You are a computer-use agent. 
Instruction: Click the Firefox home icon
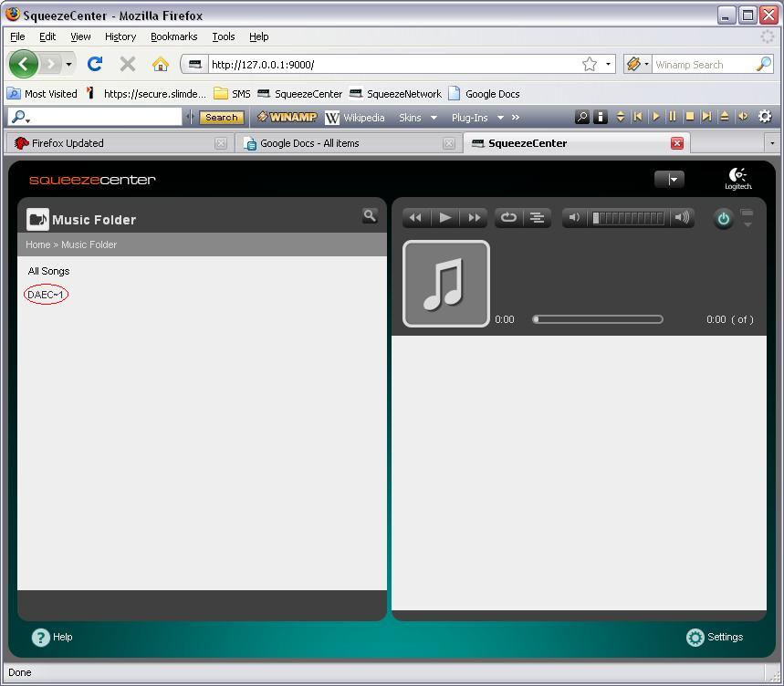[x=161, y=65]
